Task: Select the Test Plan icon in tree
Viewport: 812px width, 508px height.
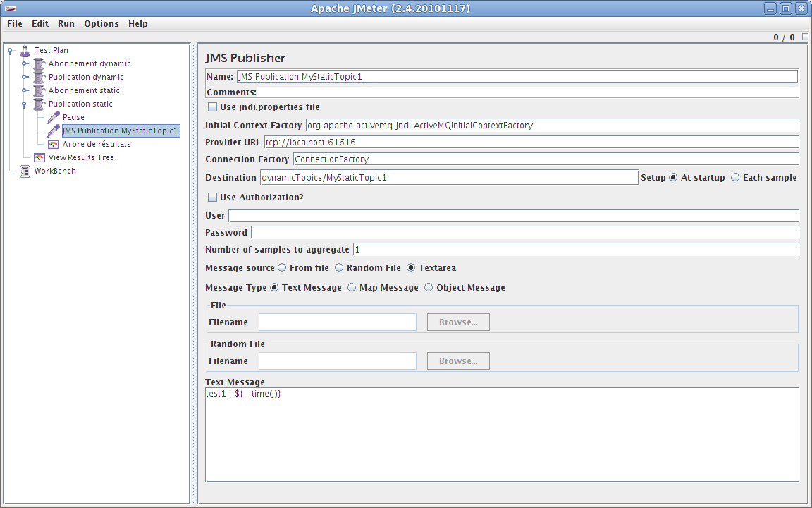Action: point(24,50)
